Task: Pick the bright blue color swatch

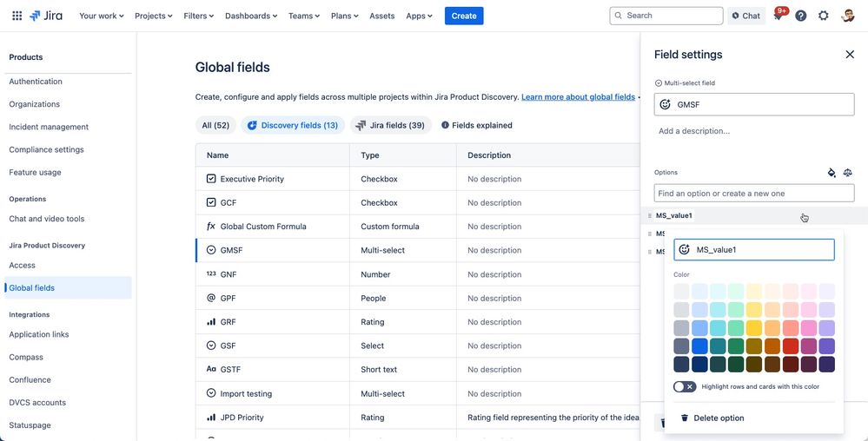Action: tap(699, 346)
